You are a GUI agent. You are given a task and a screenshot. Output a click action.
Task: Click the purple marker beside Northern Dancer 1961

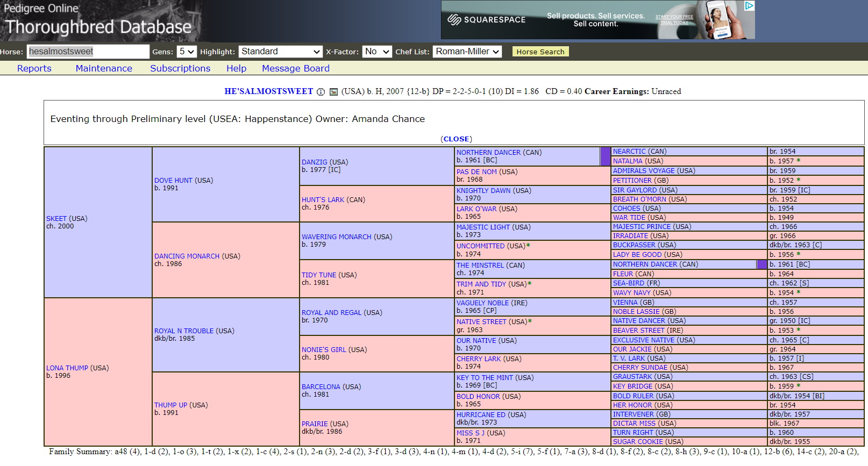pos(606,156)
